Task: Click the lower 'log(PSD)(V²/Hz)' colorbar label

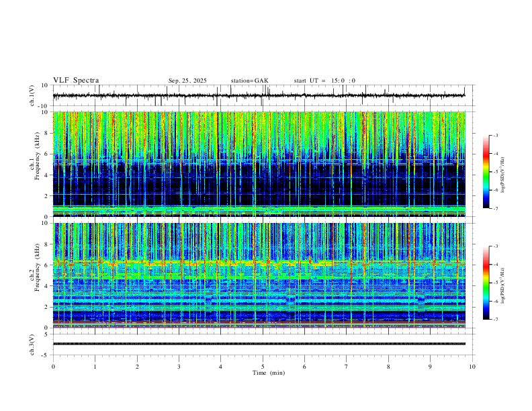Action: 503,285
